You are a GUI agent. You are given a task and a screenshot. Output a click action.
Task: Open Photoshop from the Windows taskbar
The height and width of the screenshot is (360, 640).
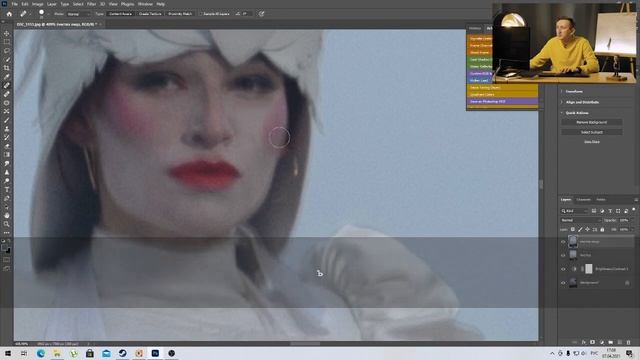[x=155, y=353]
